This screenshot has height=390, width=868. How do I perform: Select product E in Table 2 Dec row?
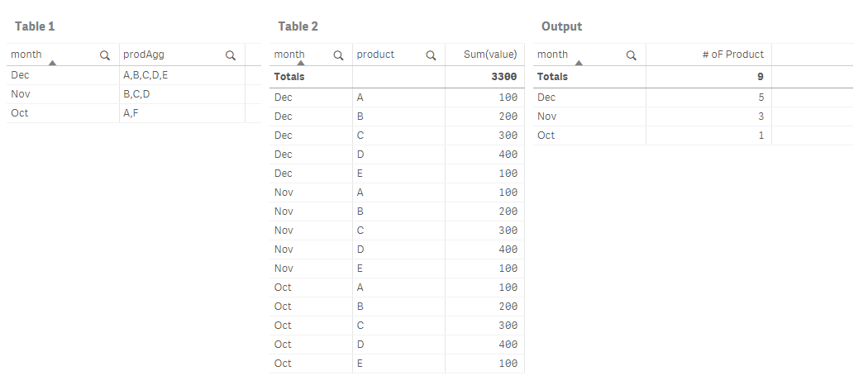[x=360, y=174]
